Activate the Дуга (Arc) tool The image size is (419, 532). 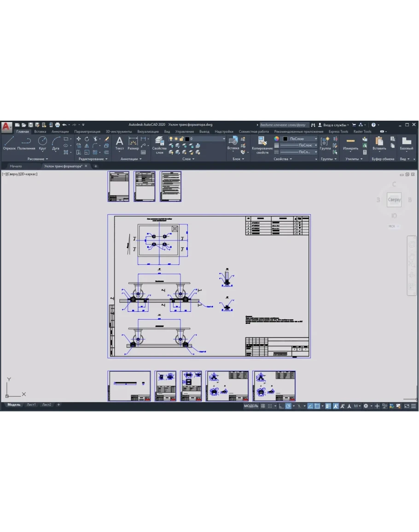[x=56, y=142]
